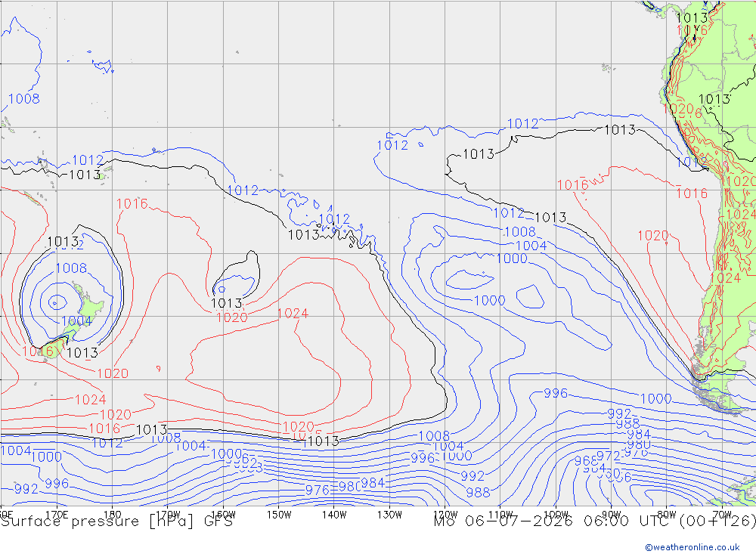
Task: Click the 170E longitude axis label
Action: 57,515
